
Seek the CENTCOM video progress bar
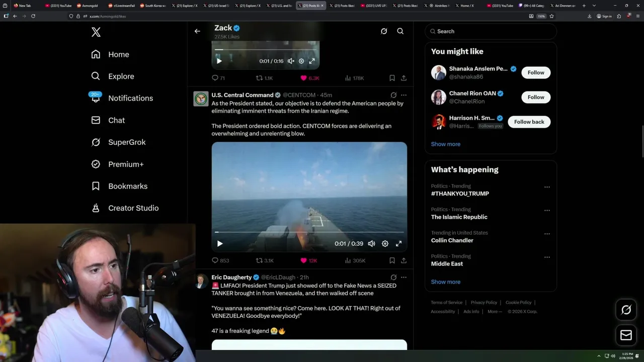[x=309, y=232]
